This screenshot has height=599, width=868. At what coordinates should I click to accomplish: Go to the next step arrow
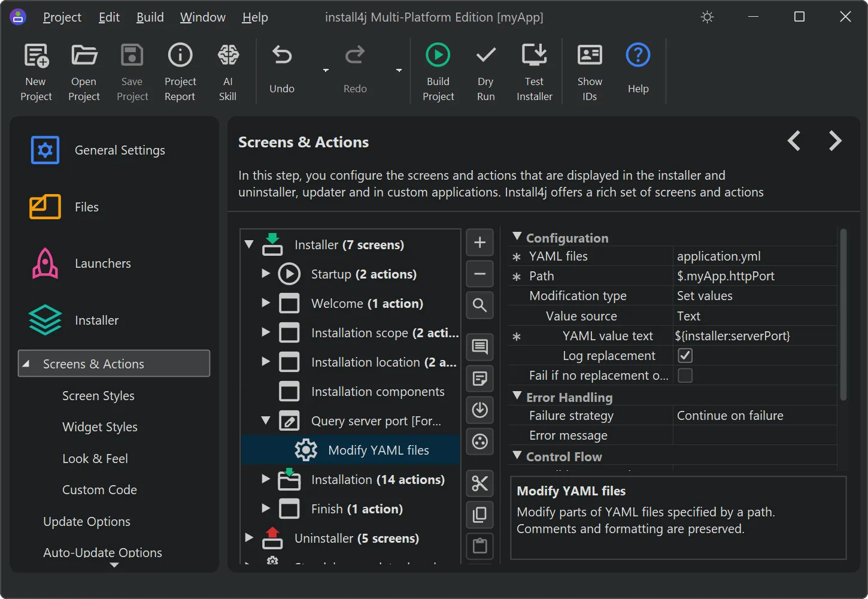coord(836,141)
